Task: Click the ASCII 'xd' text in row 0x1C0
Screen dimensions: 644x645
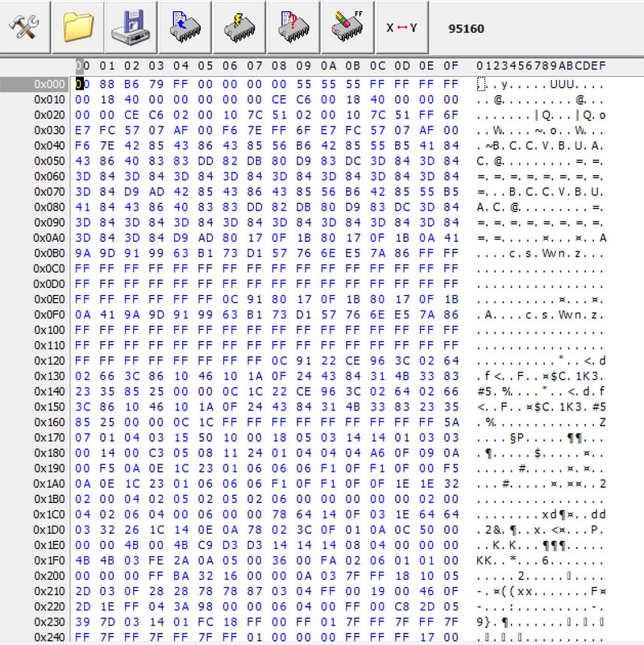Action: pyautogui.click(x=549, y=514)
